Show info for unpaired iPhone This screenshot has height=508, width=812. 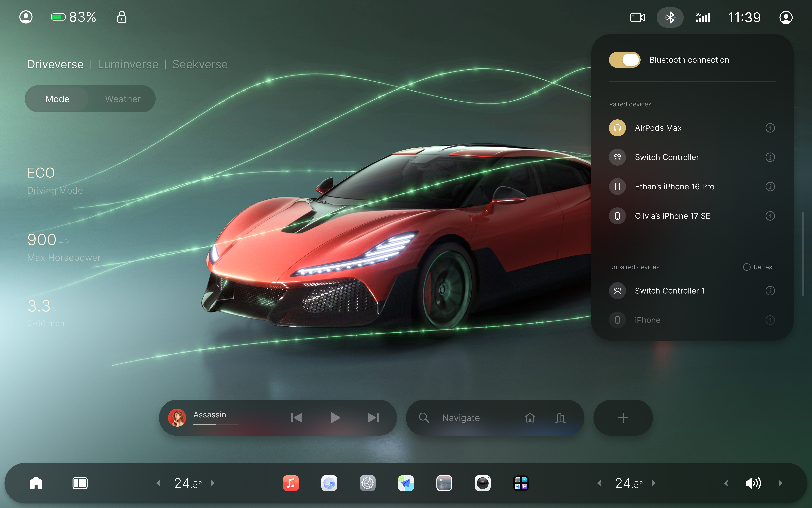tap(770, 320)
